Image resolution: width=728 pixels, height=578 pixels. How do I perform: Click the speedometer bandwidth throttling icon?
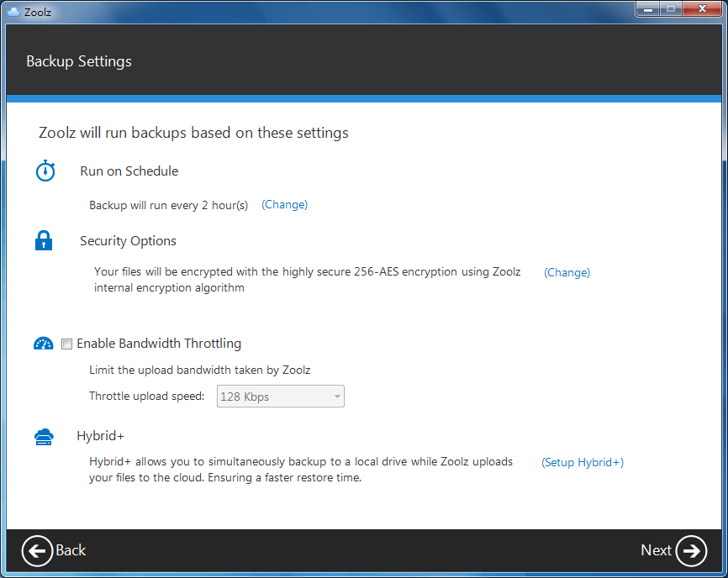(44, 344)
